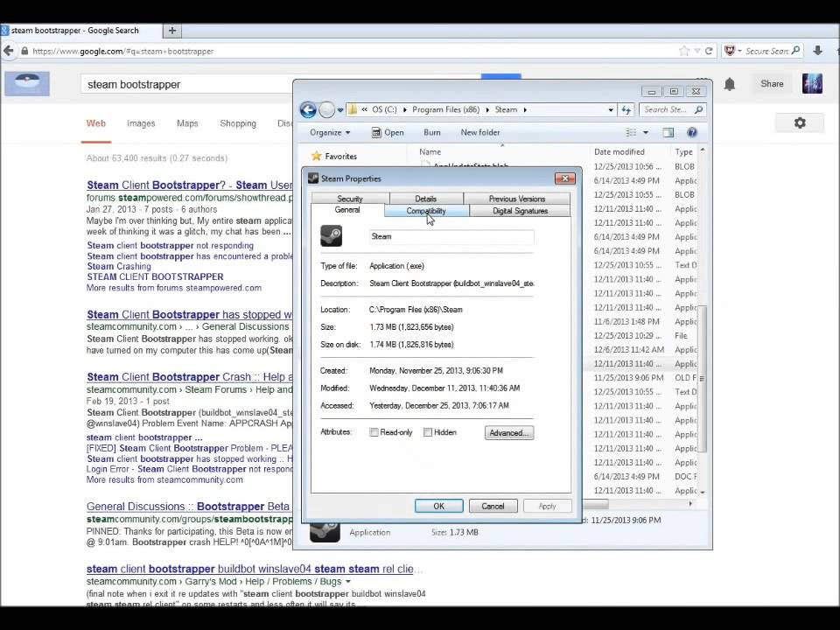This screenshot has height=630, width=840.
Task: Switch Google results to Shopping
Action: (x=238, y=123)
